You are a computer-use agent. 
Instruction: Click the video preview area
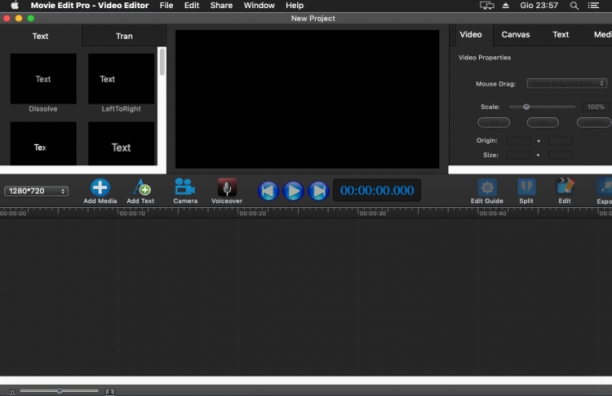click(307, 99)
